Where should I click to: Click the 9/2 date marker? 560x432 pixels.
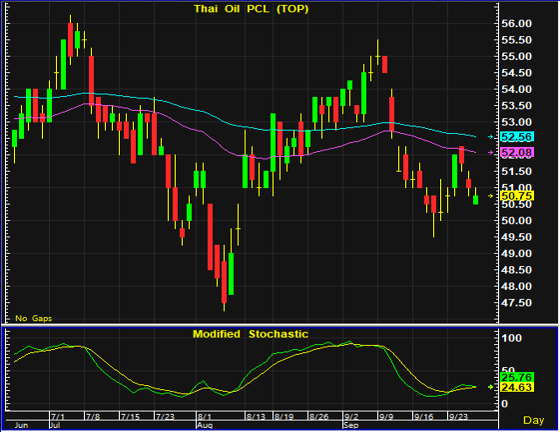pyautogui.click(x=351, y=417)
